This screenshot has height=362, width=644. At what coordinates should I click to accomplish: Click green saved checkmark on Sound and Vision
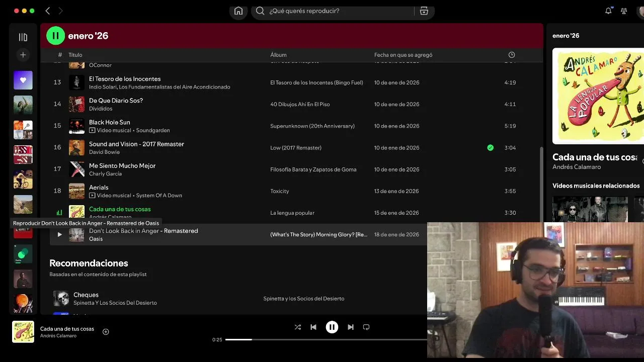click(491, 148)
